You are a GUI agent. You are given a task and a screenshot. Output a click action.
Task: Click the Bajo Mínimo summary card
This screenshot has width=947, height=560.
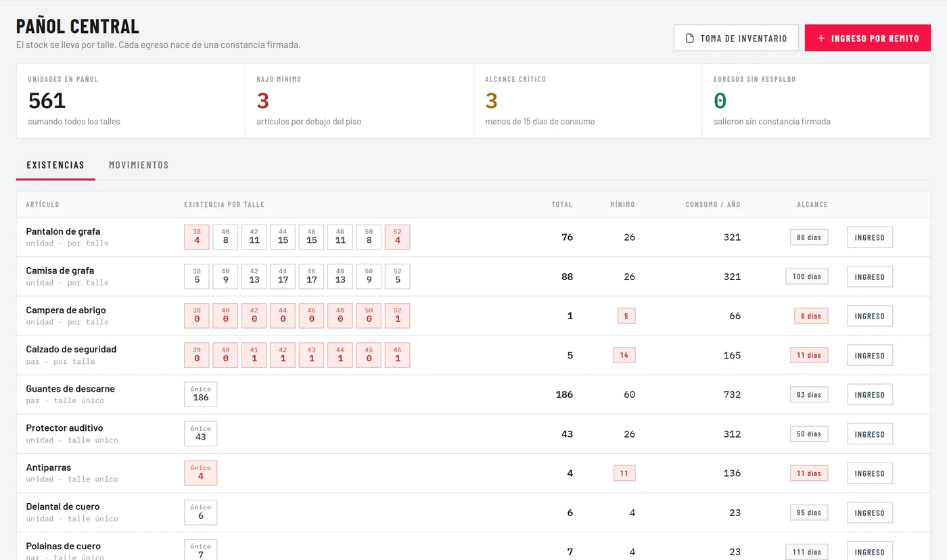pyautogui.click(x=359, y=101)
